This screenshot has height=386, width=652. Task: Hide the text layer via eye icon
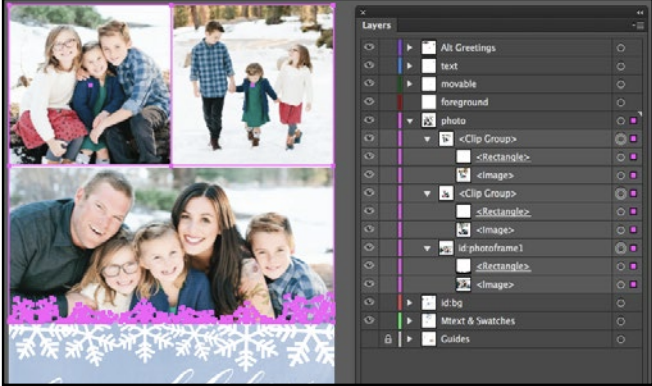(x=369, y=65)
